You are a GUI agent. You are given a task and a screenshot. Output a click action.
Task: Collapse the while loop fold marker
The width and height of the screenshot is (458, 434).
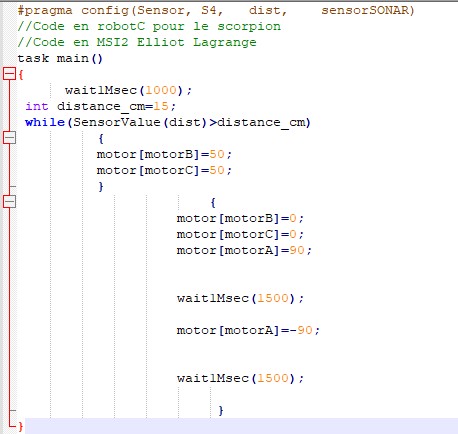point(9,138)
